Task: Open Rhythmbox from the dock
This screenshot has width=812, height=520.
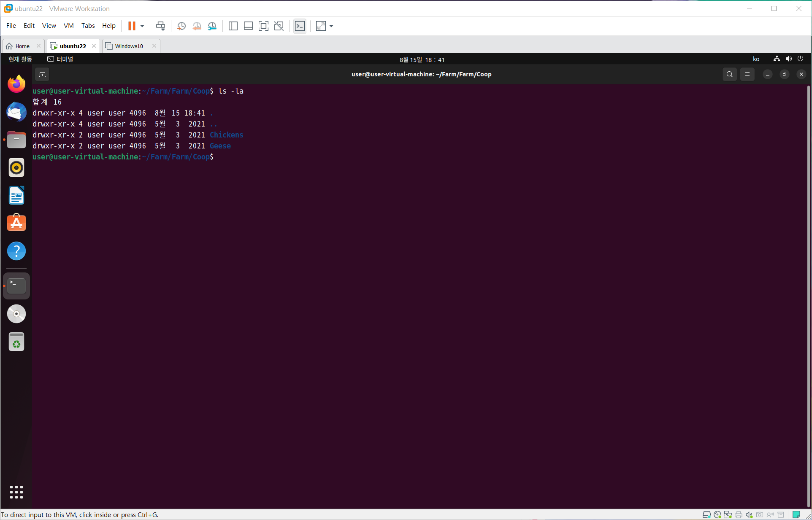Action: [x=16, y=168]
